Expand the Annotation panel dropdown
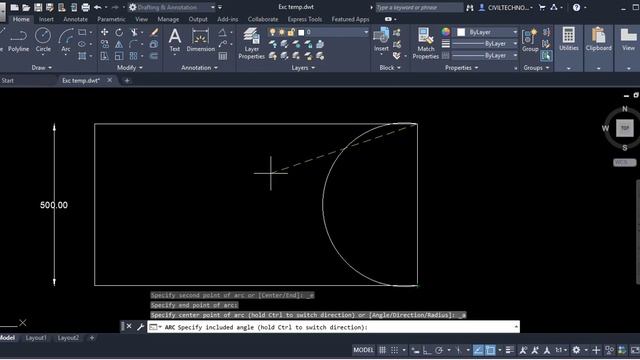Image resolution: width=640 pixels, height=360 pixels. click(200, 68)
